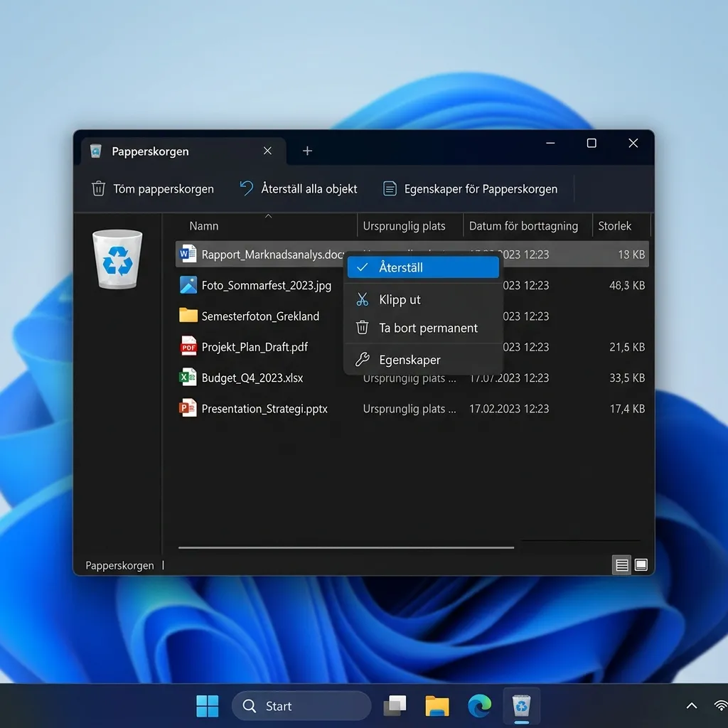The width and height of the screenshot is (728, 728).
Task: Launch Microsoft Edge from taskbar
Action: pyautogui.click(x=480, y=706)
